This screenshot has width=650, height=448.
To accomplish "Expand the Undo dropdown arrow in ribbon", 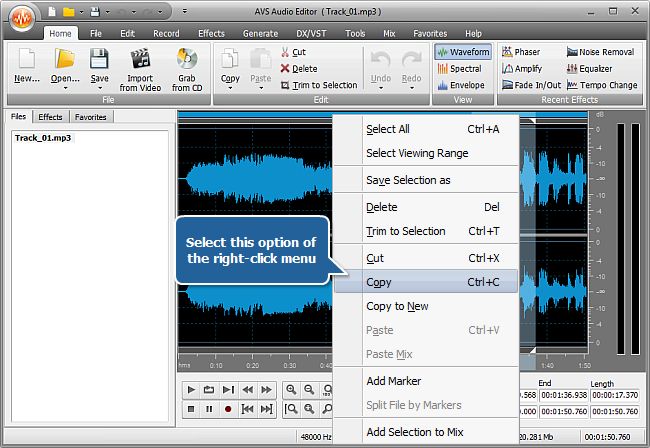I will click(381, 88).
